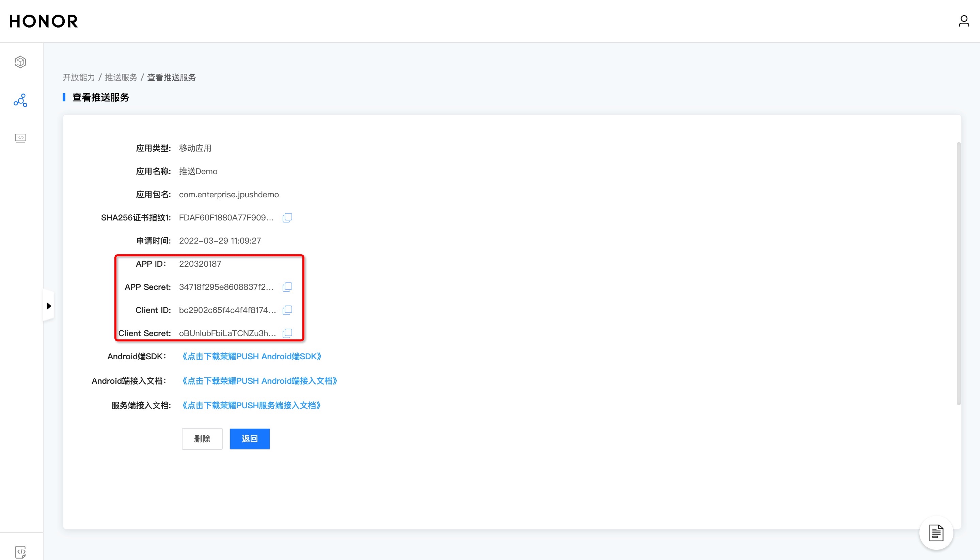
Task: Select the package name com.enterprise.jpushdemo
Action: tap(228, 195)
